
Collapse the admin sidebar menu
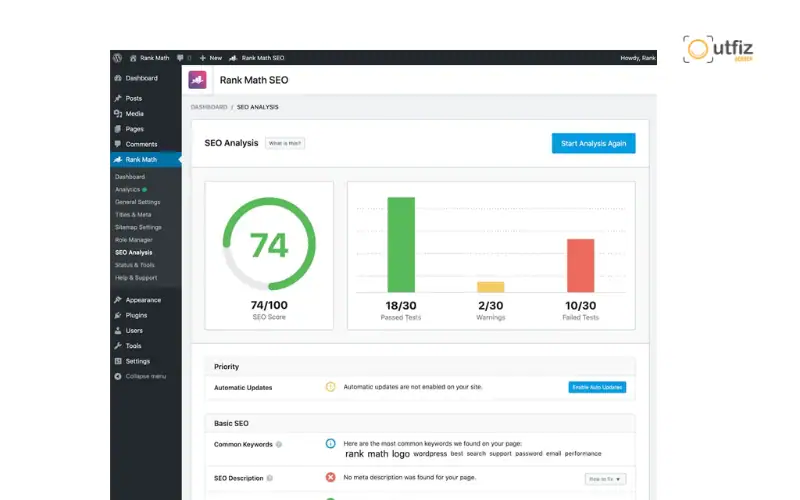point(140,376)
